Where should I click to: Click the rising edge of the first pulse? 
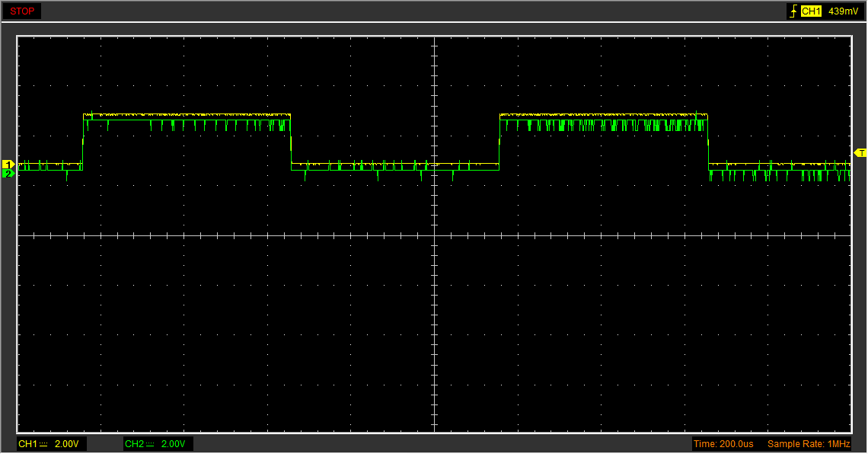click(83, 141)
